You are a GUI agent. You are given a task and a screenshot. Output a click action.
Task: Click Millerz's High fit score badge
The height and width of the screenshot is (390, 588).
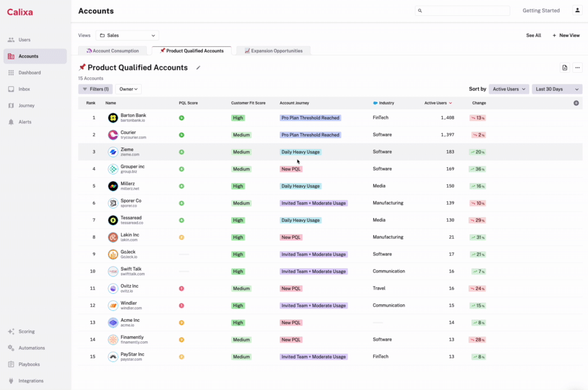click(238, 186)
